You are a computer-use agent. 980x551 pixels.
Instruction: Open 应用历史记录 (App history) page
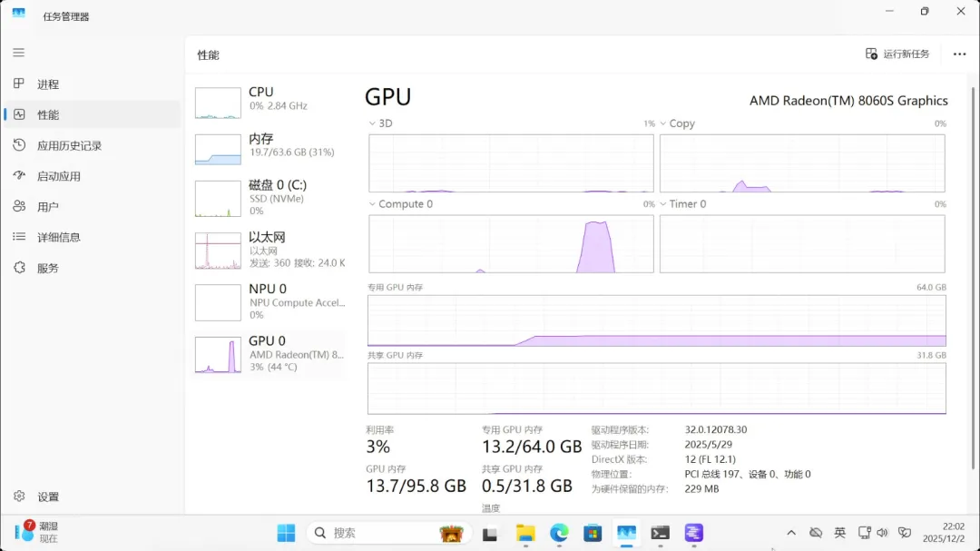pos(69,145)
